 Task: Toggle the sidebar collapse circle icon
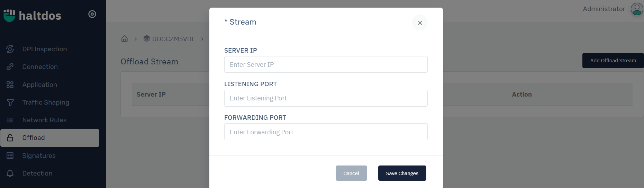coord(92,14)
